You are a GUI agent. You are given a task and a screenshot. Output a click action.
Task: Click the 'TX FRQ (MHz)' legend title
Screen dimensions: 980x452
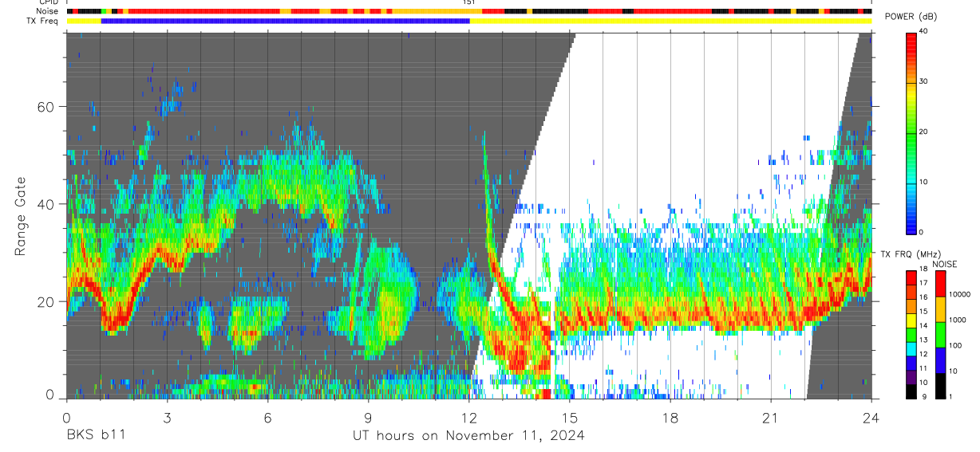coord(911,254)
